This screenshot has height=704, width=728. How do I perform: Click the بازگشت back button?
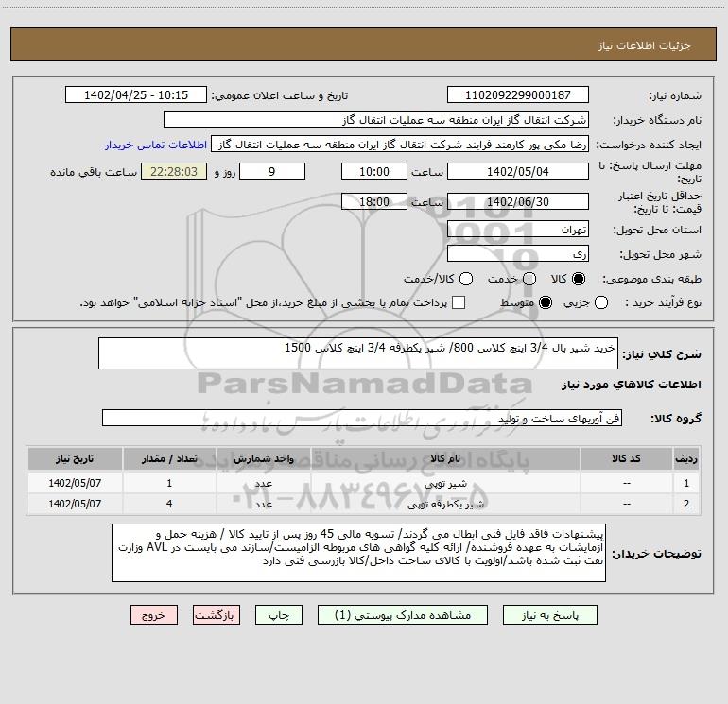coord(217,615)
